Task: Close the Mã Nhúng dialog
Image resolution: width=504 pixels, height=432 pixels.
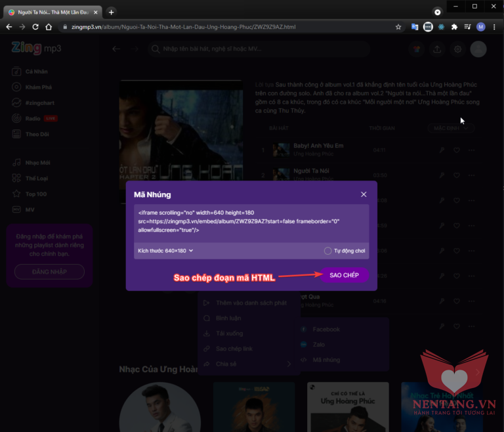Action: point(364,194)
